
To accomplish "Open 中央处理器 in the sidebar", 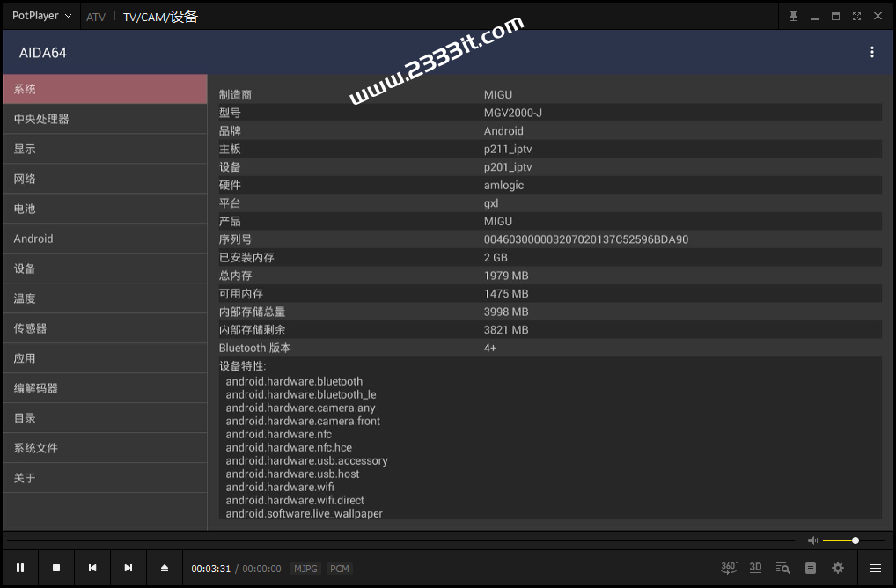I will [105, 119].
